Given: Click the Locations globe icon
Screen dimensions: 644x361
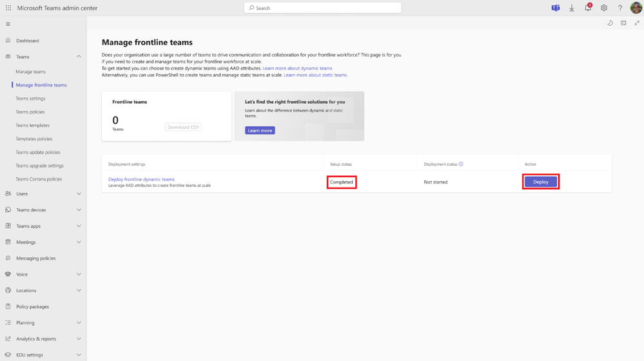Looking at the screenshot, I should [x=8, y=290].
